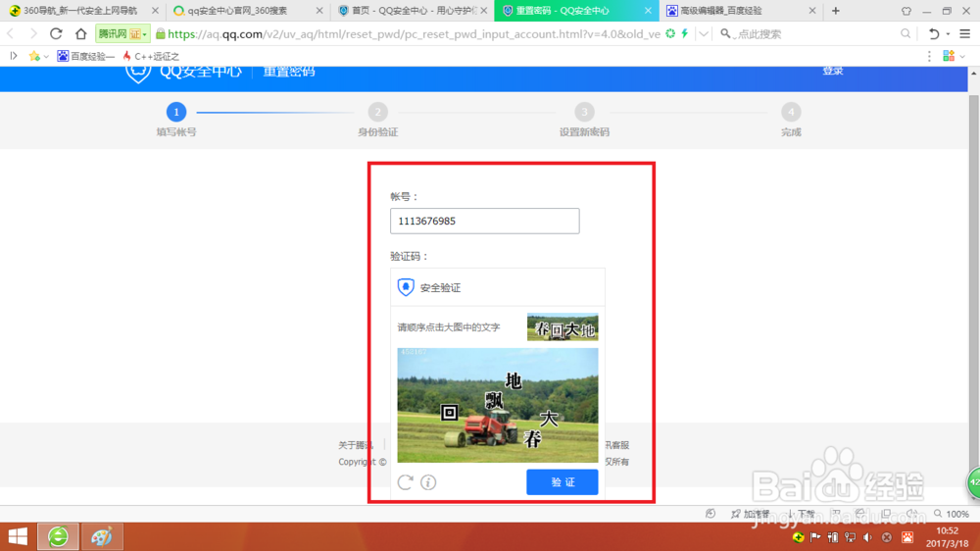Open the Windows Start menu
980x551 pixels.
[x=18, y=536]
